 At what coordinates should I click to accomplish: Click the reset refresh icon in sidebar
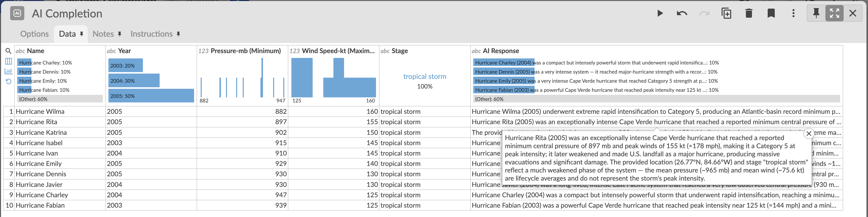click(8, 81)
